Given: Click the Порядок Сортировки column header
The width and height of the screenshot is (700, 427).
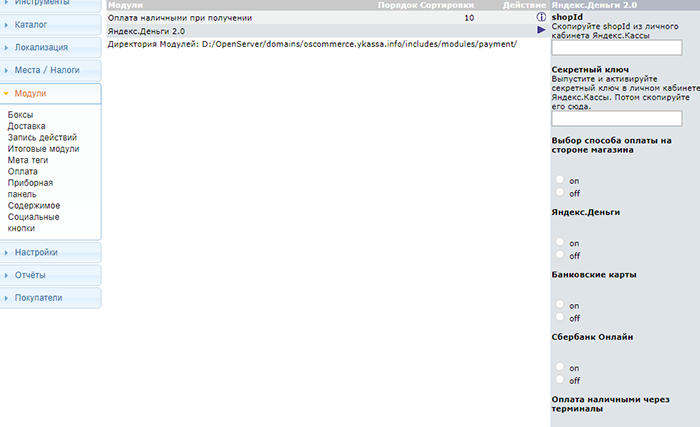Looking at the screenshot, I should [426, 5].
